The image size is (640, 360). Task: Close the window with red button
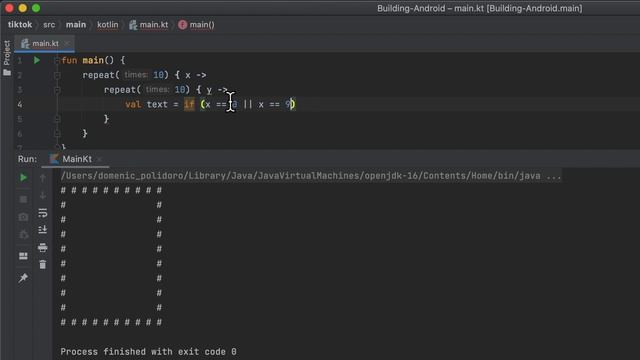(x=9, y=8)
